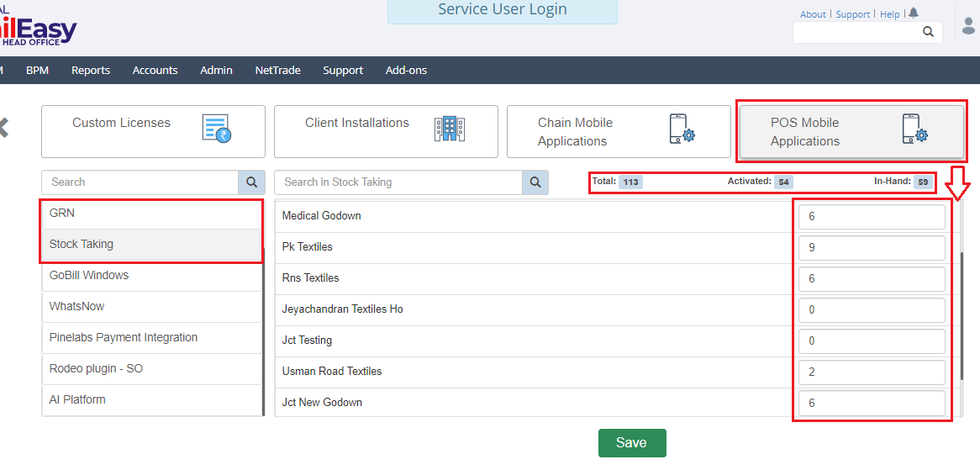Click the Chain Mobile Applications phone icon
The image size is (980, 470).
click(x=682, y=129)
